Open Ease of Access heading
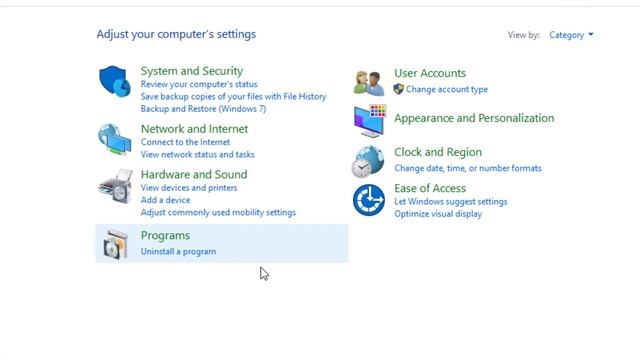This screenshot has width=640, height=360. click(430, 188)
